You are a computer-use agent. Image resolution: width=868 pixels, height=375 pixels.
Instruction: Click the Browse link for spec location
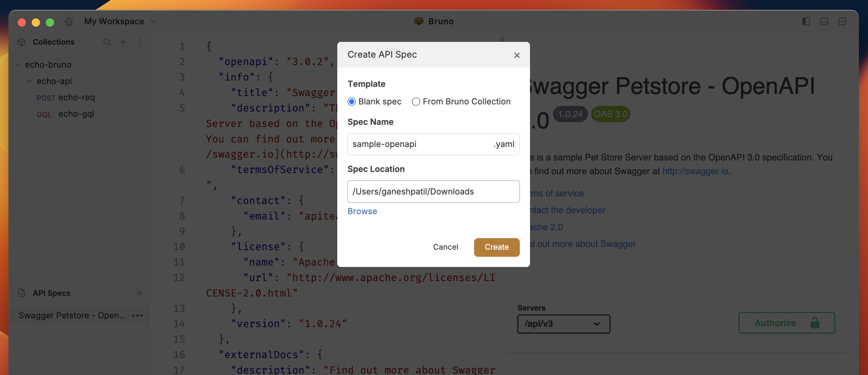point(362,211)
